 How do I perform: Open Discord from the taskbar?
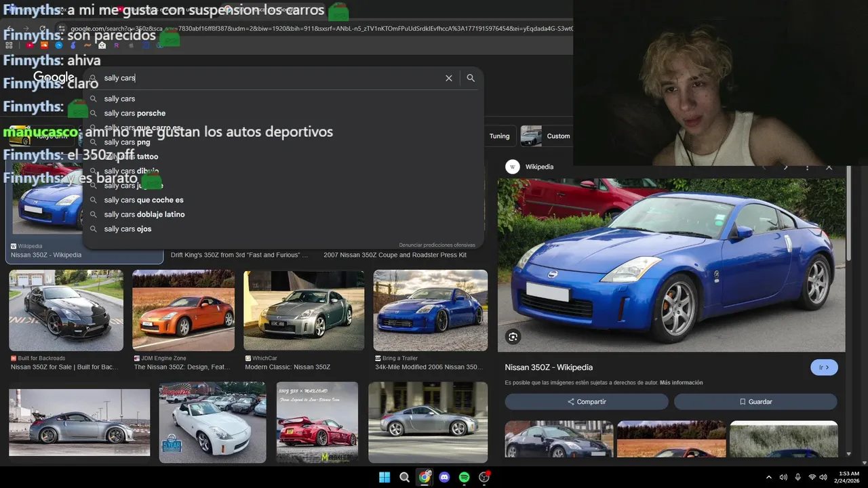[444, 477]
